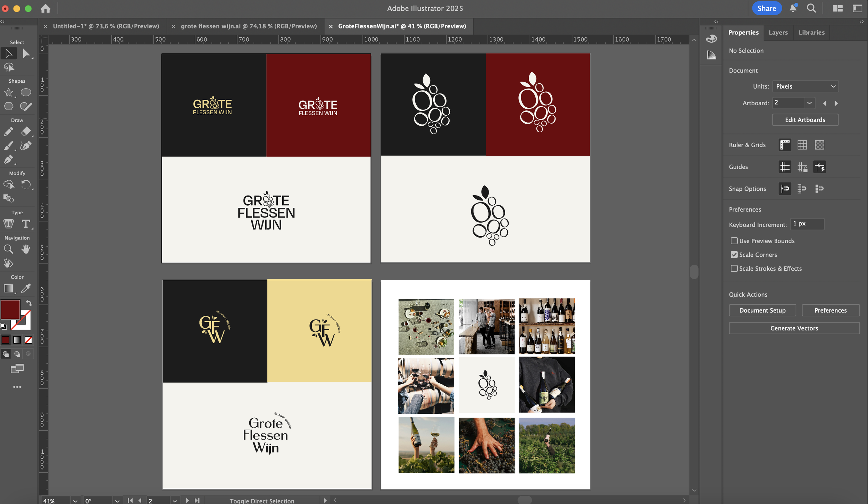Viewport: 868px width, 504px height.
Task: Click the Edit Artboards button
Action: click(x=805, y=120)
